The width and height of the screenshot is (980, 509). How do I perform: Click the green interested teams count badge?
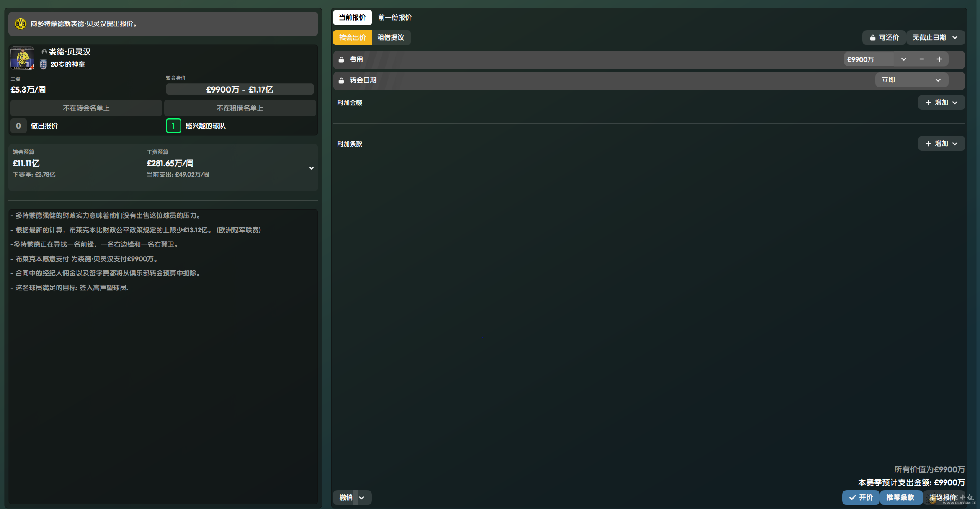click(x=173, y=126)
